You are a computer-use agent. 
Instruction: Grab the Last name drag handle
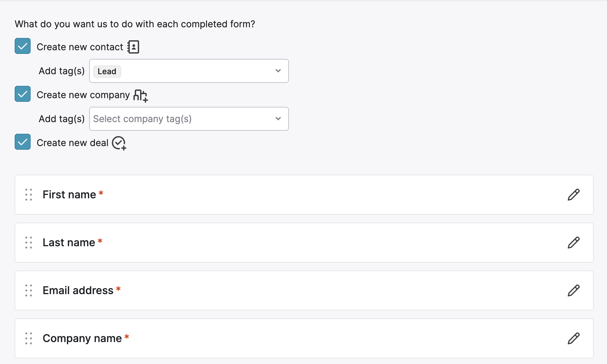point(29,243)
